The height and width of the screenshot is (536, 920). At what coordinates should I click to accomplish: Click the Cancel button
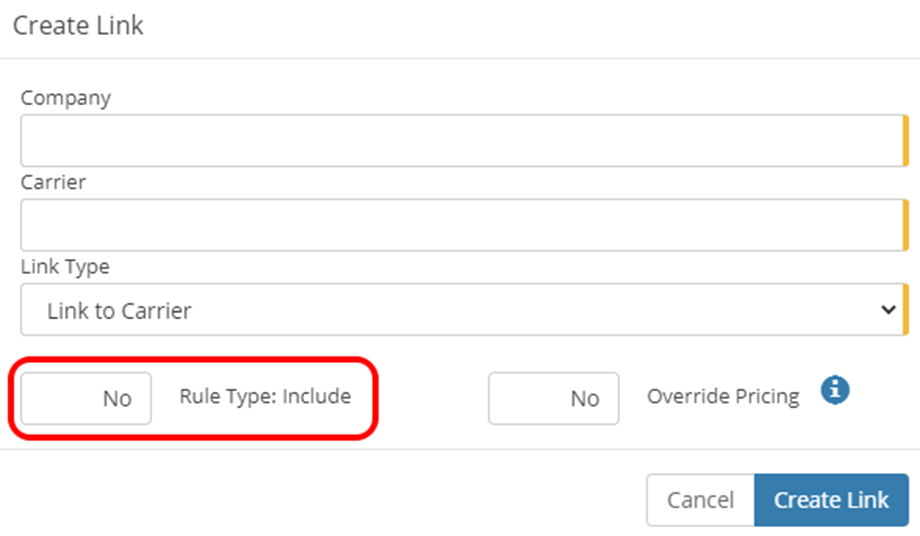700,500
